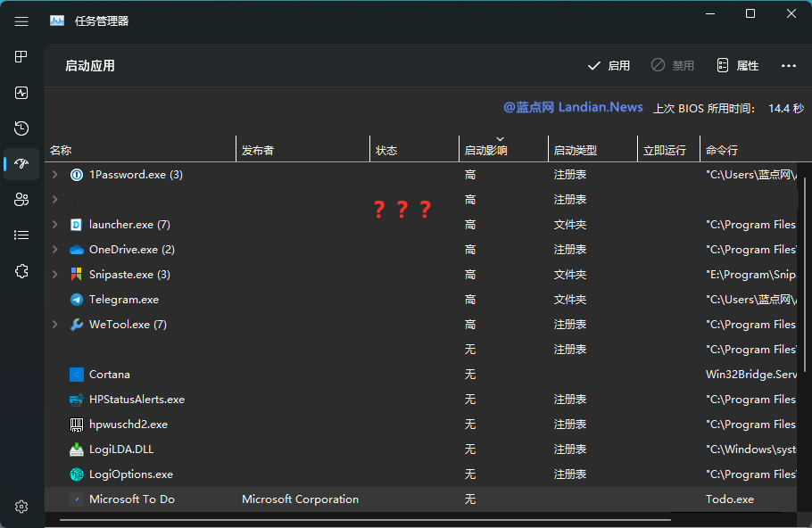Expand the 1Password.exe entry

55,174
